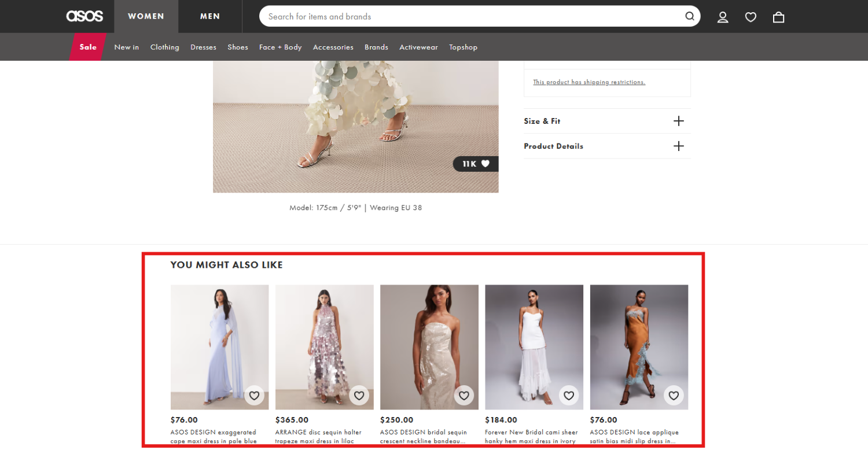Heart the Forever New Bridal cami dress

[569, 396]
